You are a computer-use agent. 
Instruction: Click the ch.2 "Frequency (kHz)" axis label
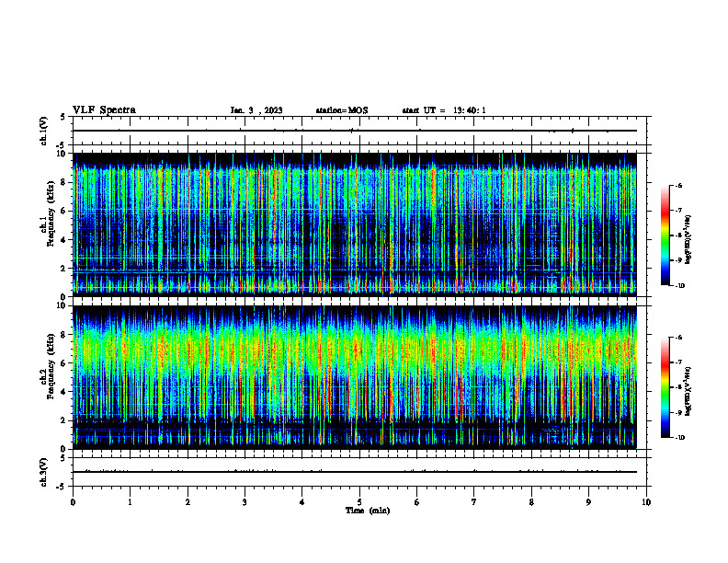click(x=50, y=366)
